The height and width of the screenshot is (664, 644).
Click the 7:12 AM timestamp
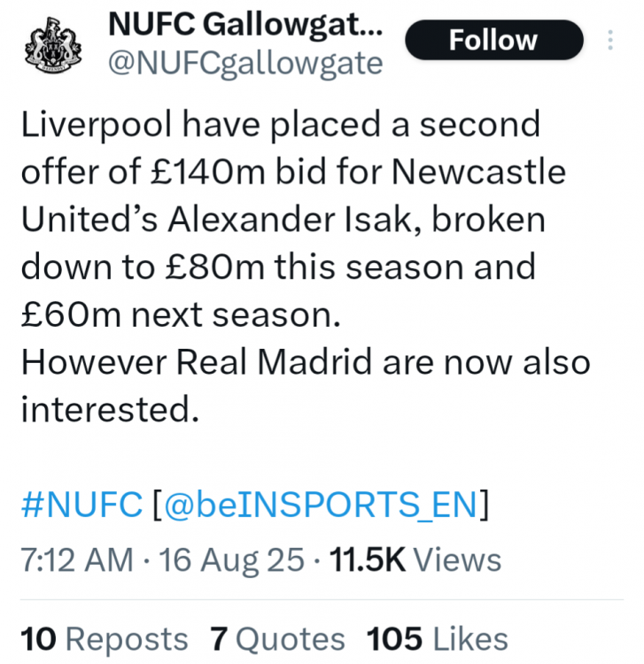pos(75,560)
